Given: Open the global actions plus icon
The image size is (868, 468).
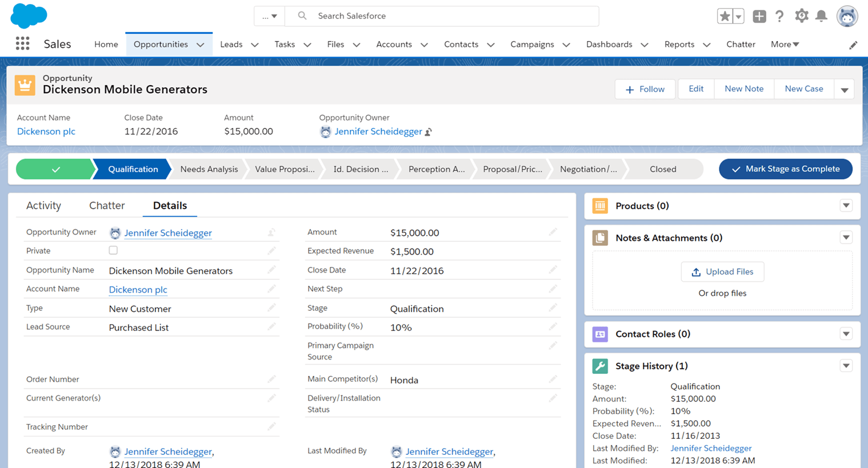Looking at the screenshot, I should [759, 17].
